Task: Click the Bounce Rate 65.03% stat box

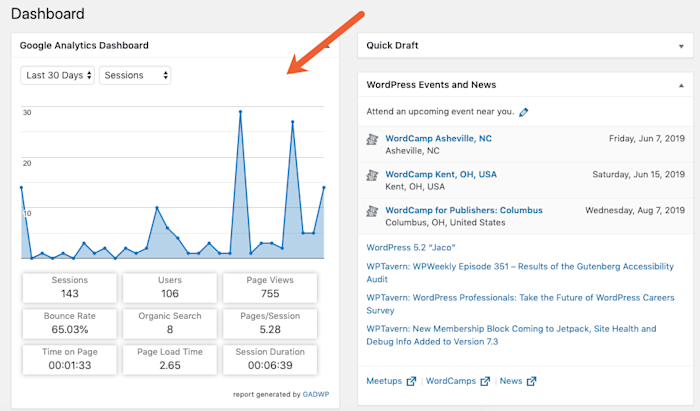Action: (70, 323)
